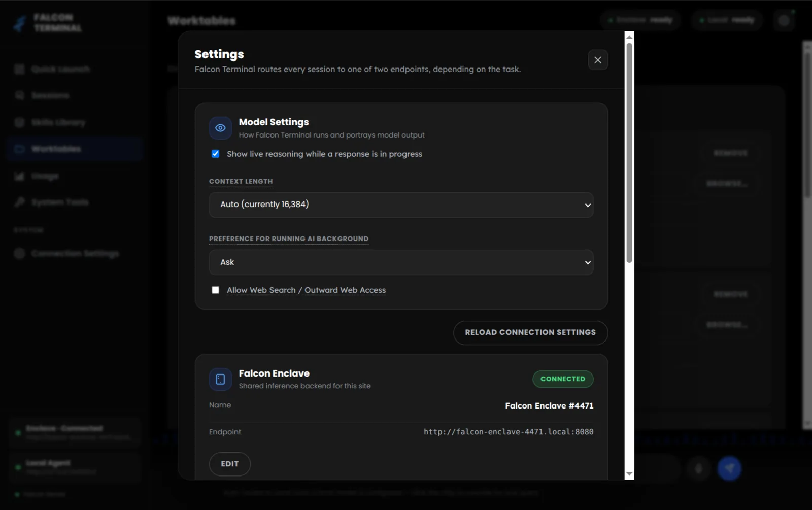The image size is (812, 510).
Task: Click the blue send button behind the dialog
Action: pos(729,468)
